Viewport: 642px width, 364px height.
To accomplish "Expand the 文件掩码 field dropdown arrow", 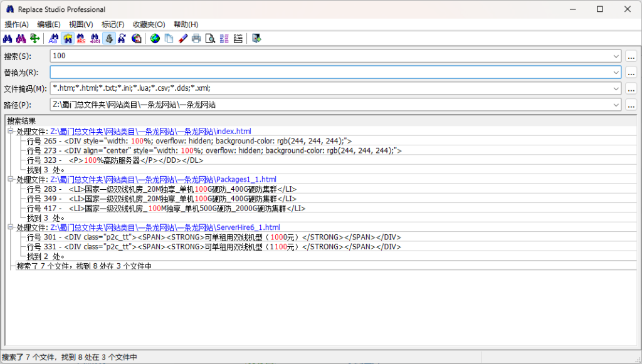I will (x=616, y=88).
